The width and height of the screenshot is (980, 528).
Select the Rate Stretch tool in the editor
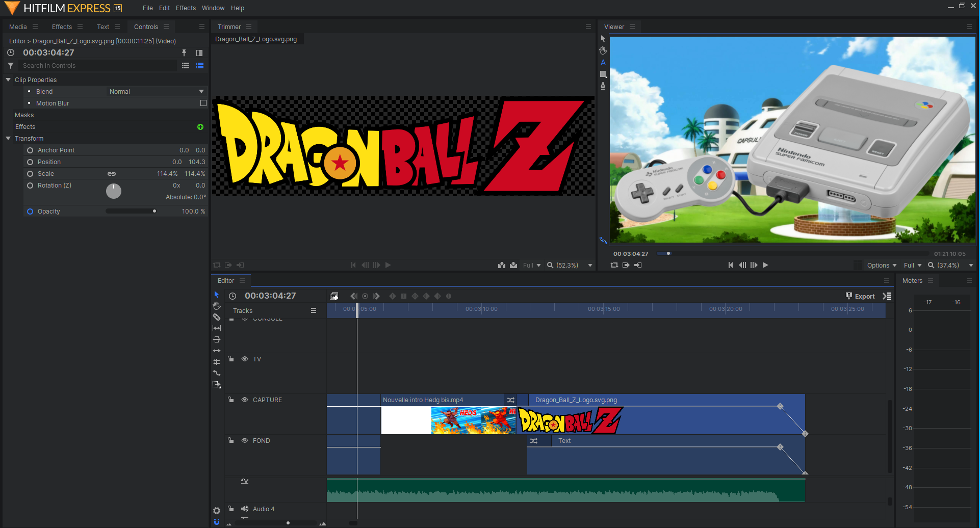(217, 373)
